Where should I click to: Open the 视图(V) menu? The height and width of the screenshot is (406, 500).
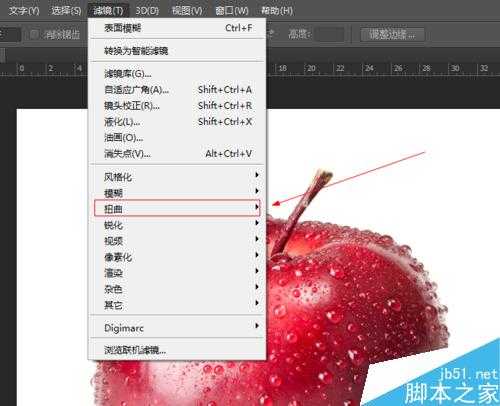[x=187, y=11]
